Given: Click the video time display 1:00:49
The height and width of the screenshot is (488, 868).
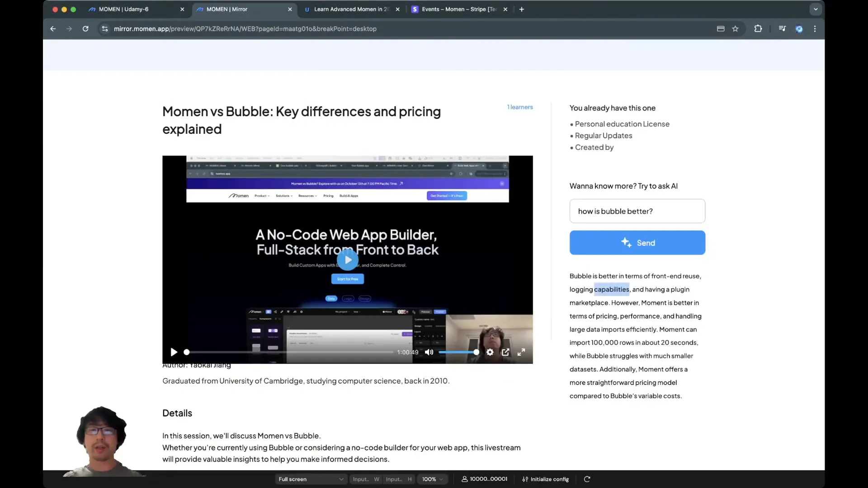Looking at the screenshot, I should click(408, 352).
